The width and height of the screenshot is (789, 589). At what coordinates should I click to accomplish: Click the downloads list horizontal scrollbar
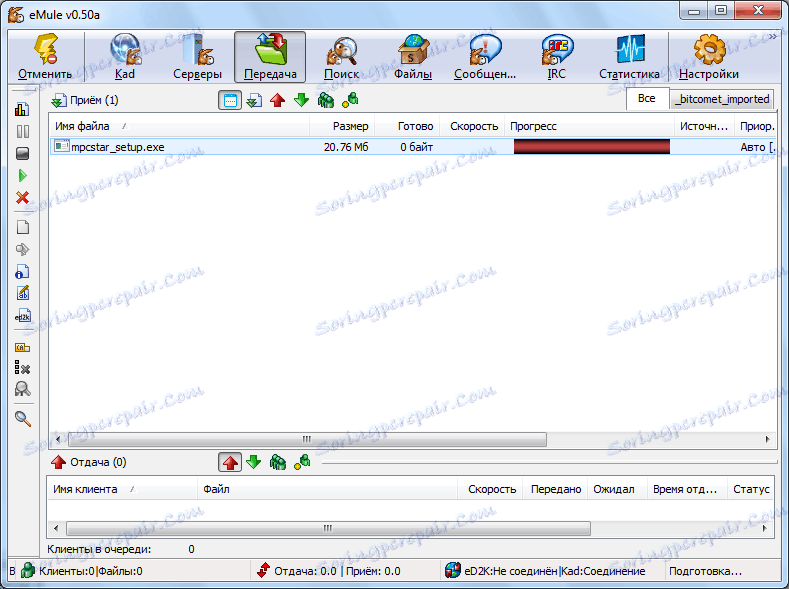(307, 440)
